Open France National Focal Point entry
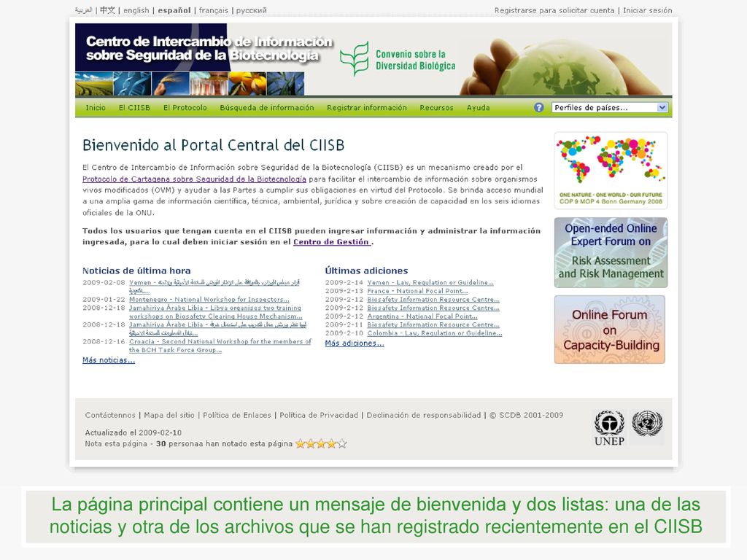 coord(417,291)
